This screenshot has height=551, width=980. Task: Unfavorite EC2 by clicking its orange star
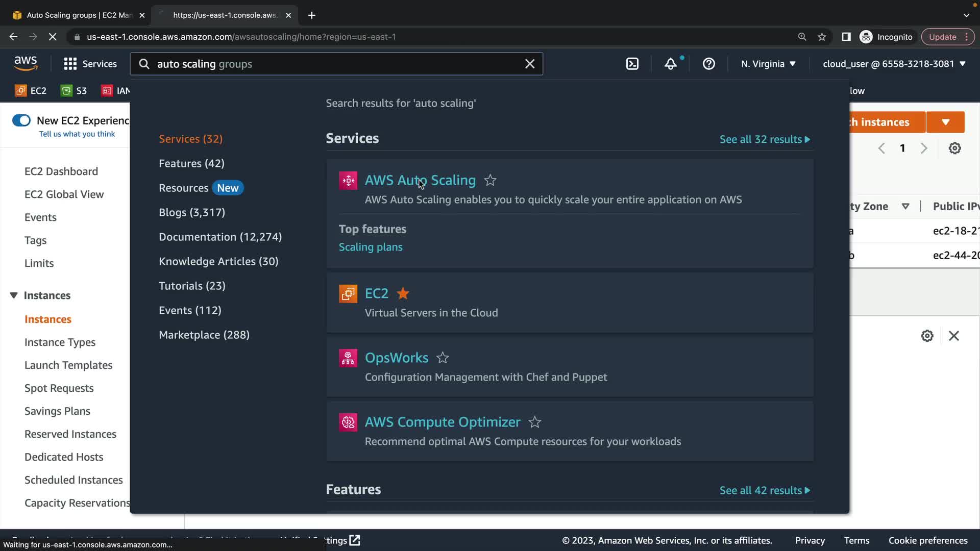point(403,293)
